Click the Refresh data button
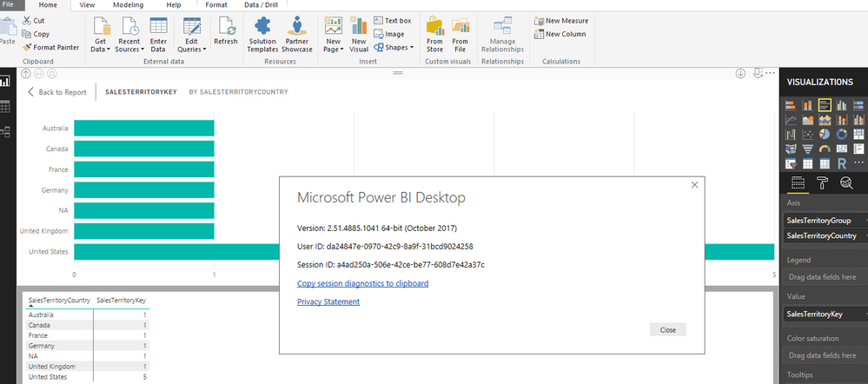Screen dimensions: 868x384 [226, 31]
